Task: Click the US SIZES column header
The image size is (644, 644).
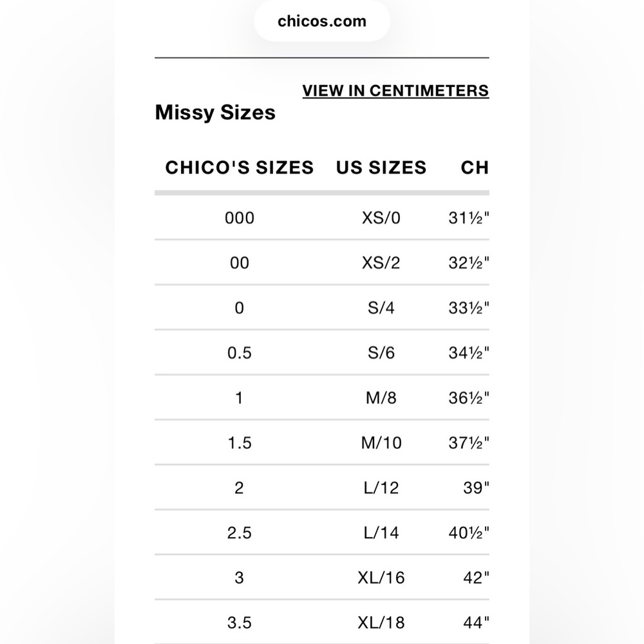Action: click(x=381, y=167)
